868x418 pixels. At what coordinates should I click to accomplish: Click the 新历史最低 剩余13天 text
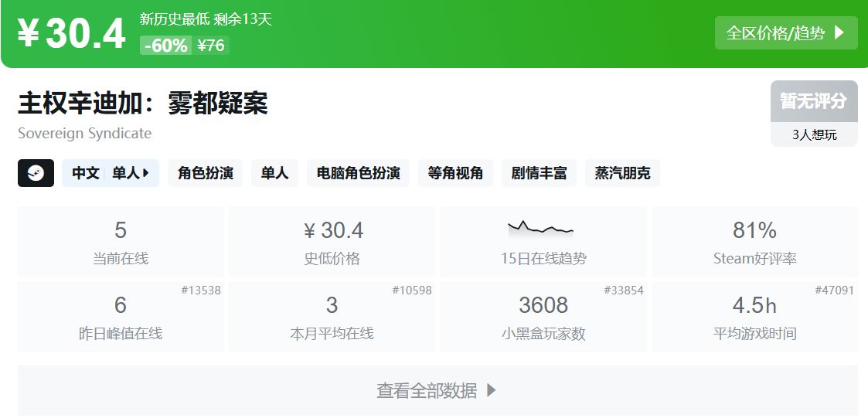tap(206, 19)
